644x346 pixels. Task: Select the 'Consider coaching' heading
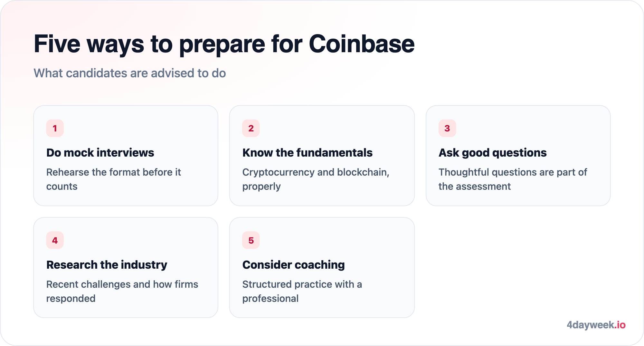pyautogui.click(x=294, y=265)
